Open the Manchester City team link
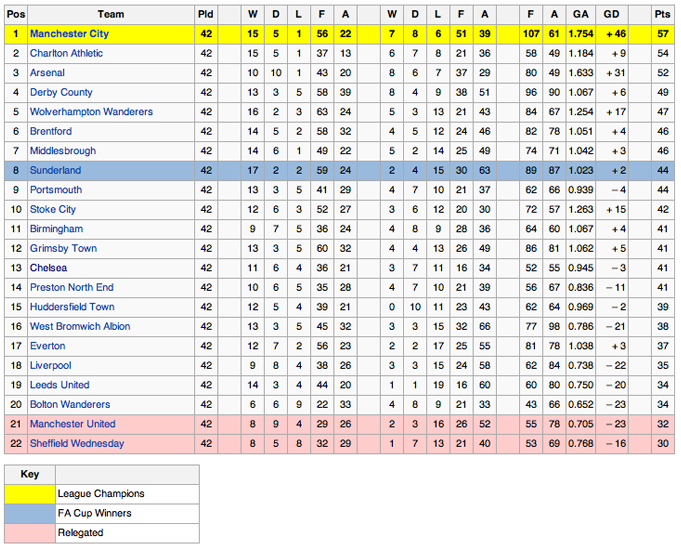681x550 pixels. pos(69,33)
